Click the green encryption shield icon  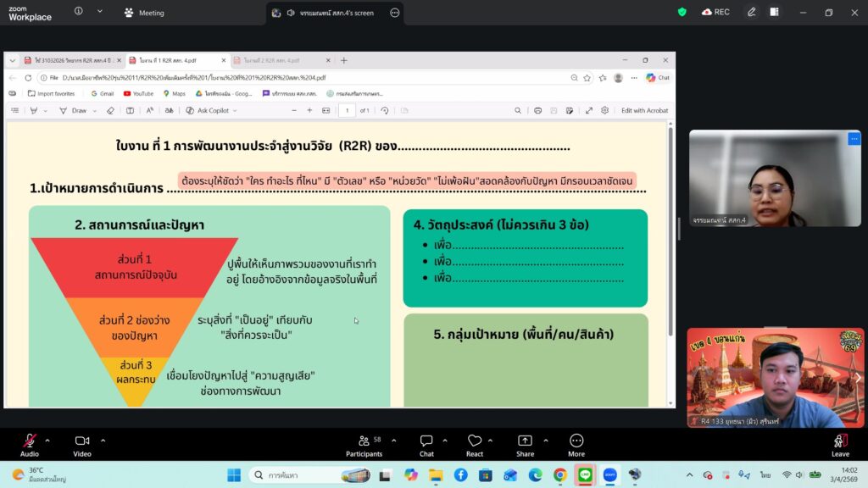(682, 12)
